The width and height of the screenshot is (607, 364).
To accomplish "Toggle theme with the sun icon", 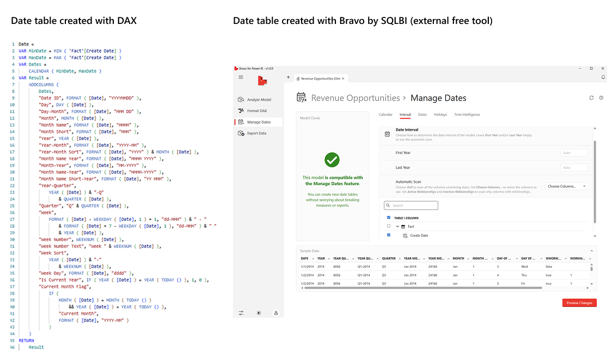I will pyautogui.click(x=259, y=313).
